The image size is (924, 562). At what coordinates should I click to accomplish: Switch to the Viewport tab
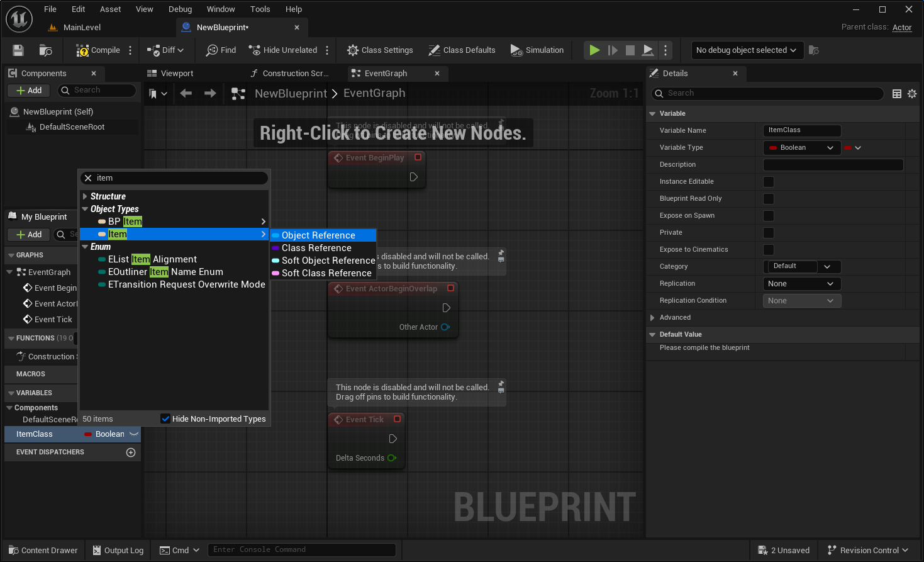(x=170, y=74)
